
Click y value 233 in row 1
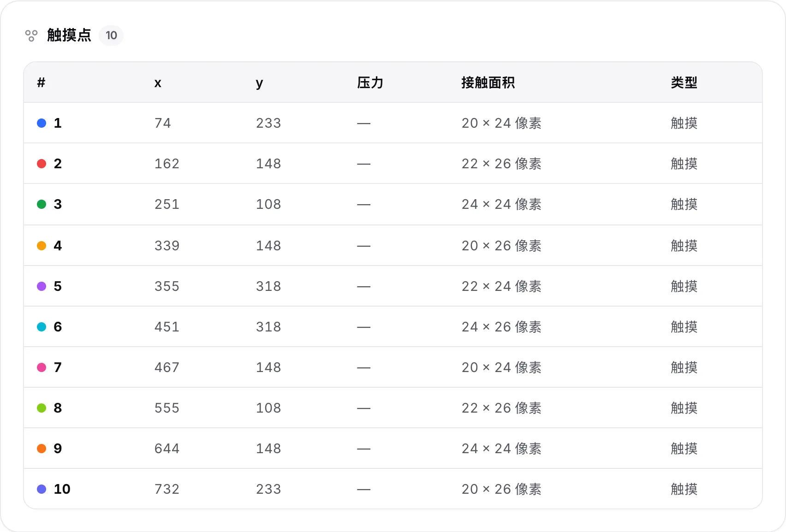tap(268, 123)
